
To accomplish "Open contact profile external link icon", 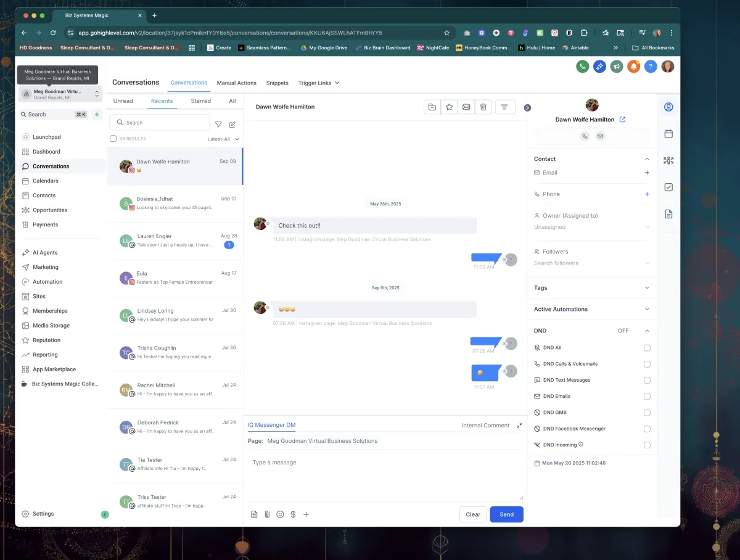I will (x=622, y=120).
